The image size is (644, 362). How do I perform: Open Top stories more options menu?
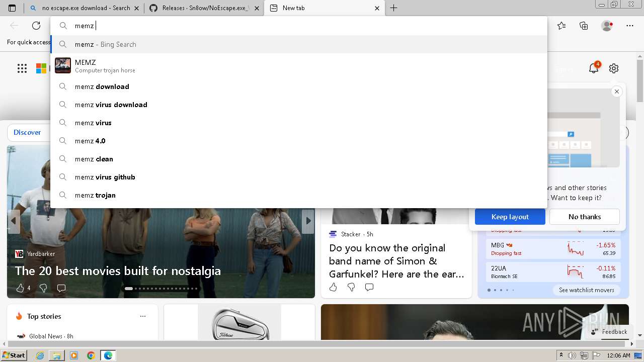click(143, 316)
